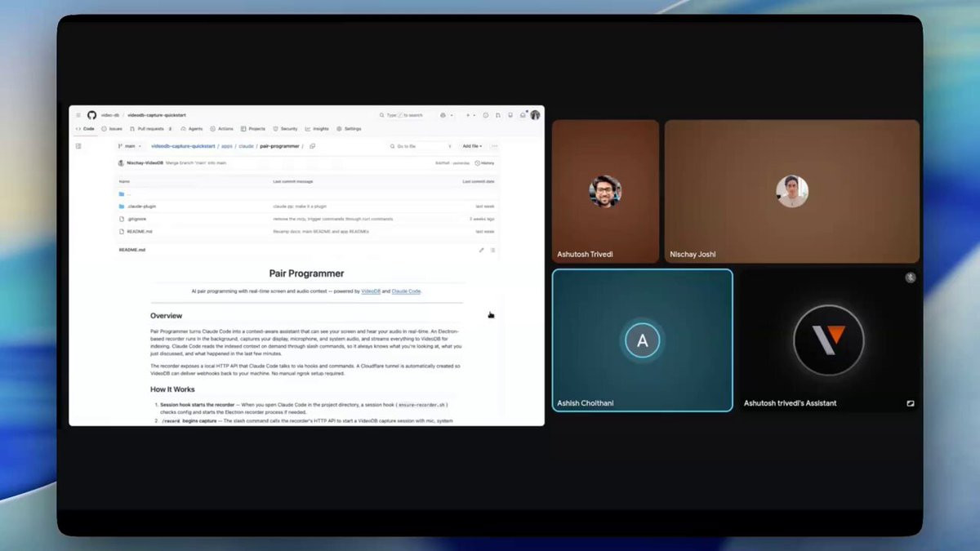Focus the Go to file input
This screenshot has width=980, height=551.
tap(421, 146)
